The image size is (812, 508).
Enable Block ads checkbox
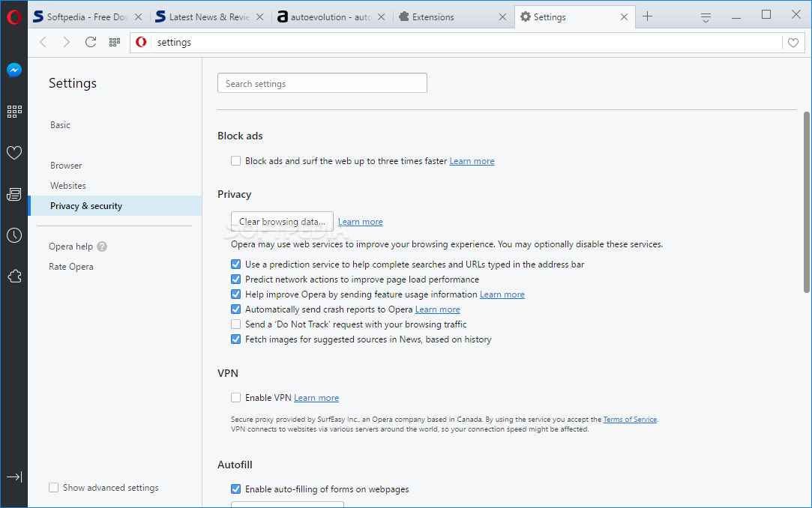[235, 161]
